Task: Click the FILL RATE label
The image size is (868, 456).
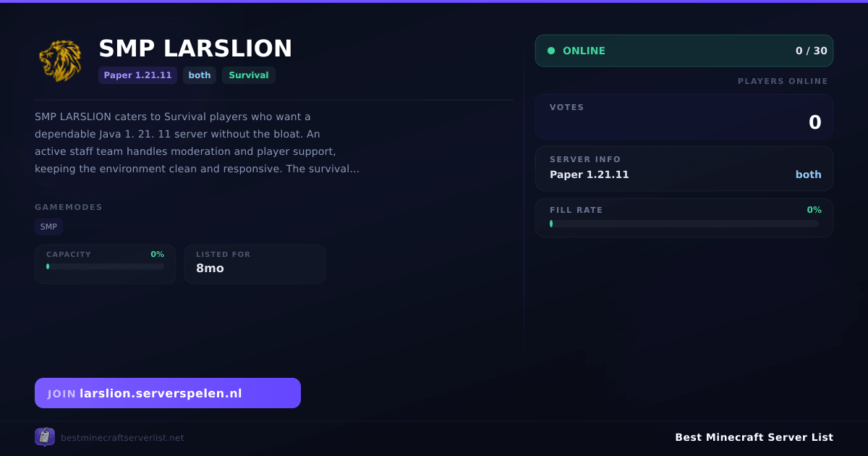Action: coord(576,210)
